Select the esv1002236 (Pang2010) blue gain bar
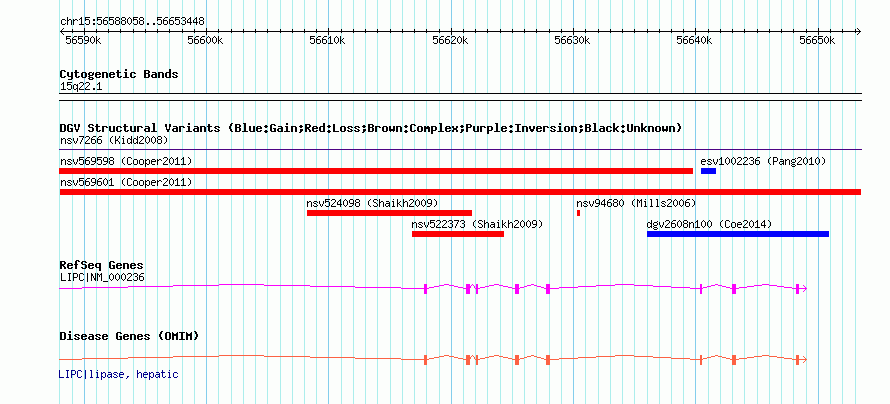 [708, 171]
